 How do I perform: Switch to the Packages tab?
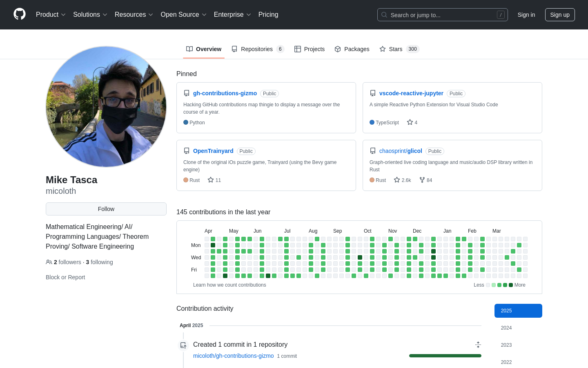[x=352, y=49]
